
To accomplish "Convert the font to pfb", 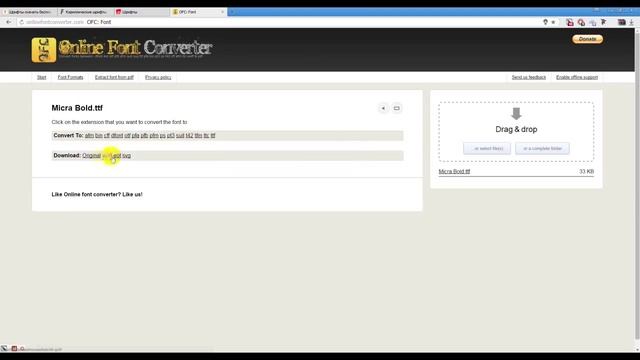I will (x=144, y=136).
